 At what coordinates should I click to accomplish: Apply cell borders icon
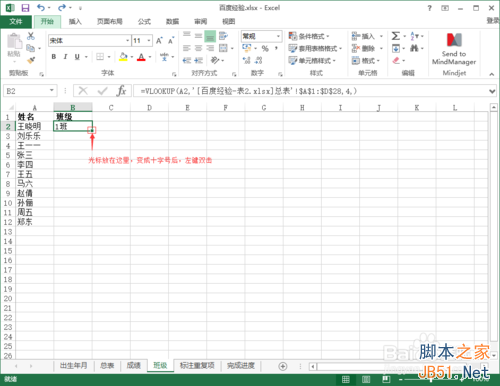click(100, 57)
